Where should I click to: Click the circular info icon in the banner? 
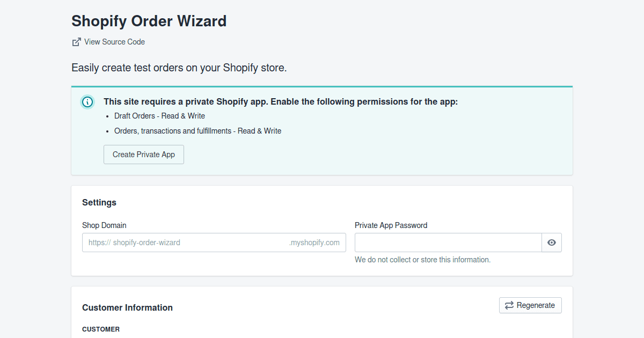[x=87, y=101]
